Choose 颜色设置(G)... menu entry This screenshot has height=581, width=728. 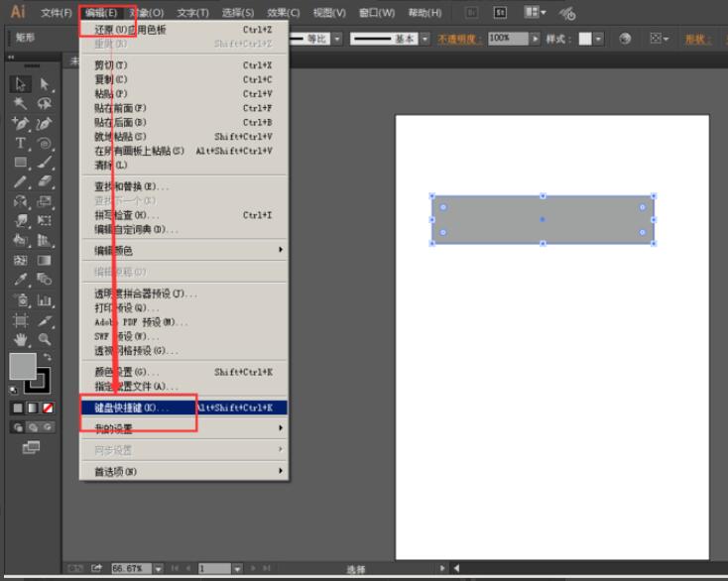click(184, 372)
